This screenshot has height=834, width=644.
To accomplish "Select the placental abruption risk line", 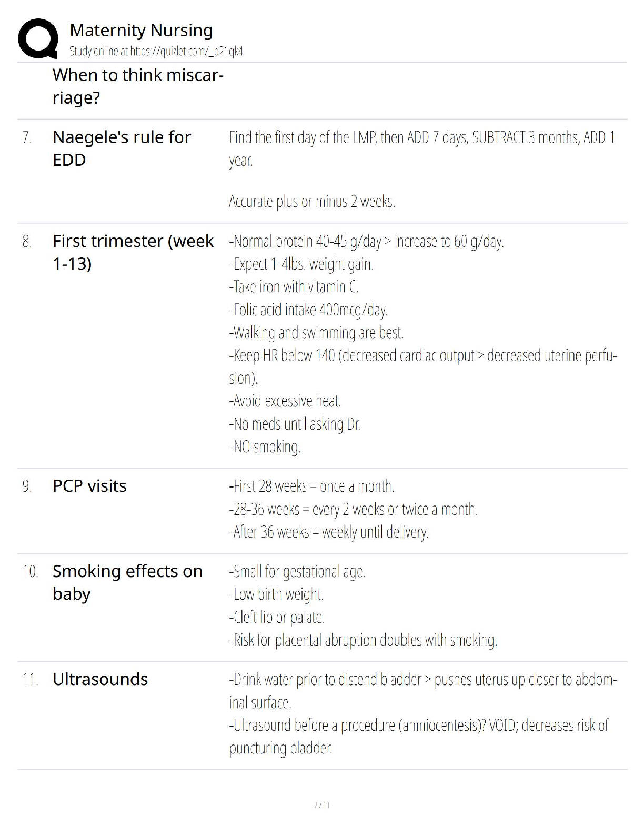I will click(363, 640).
